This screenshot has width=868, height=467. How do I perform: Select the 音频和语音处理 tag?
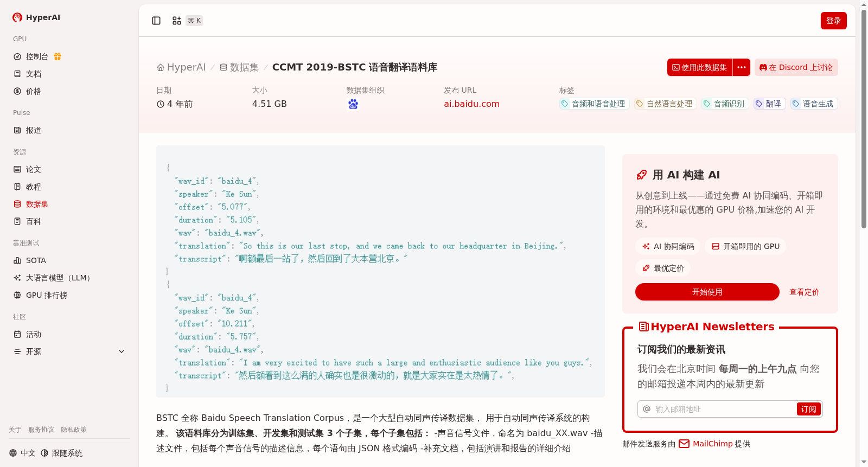tap(594, 104)
